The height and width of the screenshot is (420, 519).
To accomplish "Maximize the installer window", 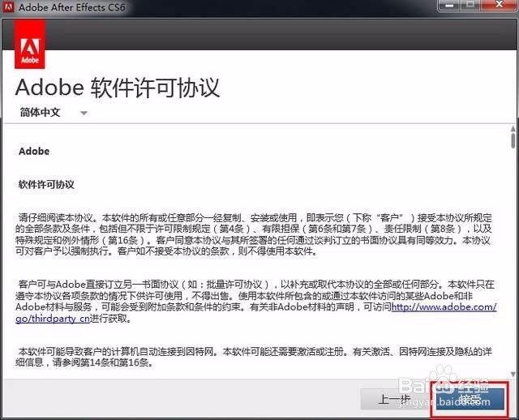I will pos(470,6).
